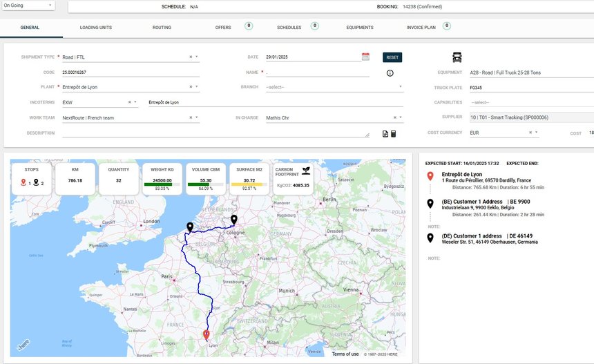Screen dimensions: 594x364
Task: Click red pin beside Entrepôt de Lyon stop
Action: [430, 176]
